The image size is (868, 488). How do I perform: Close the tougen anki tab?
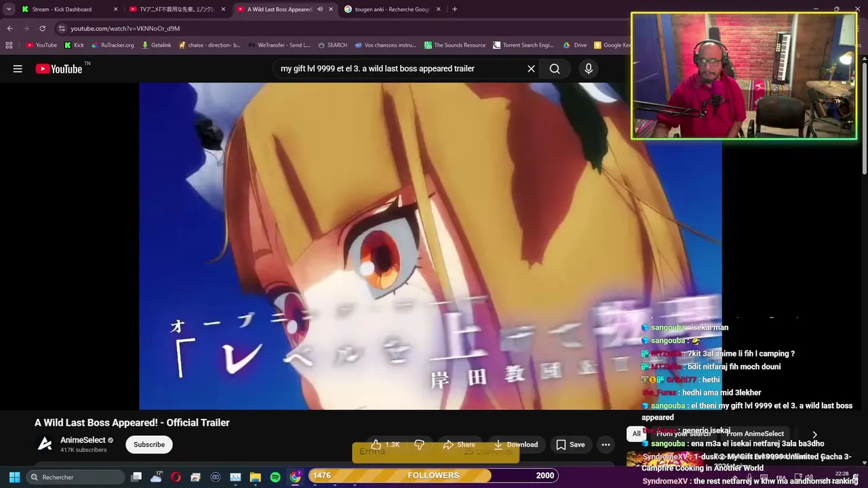coord(438,9)
